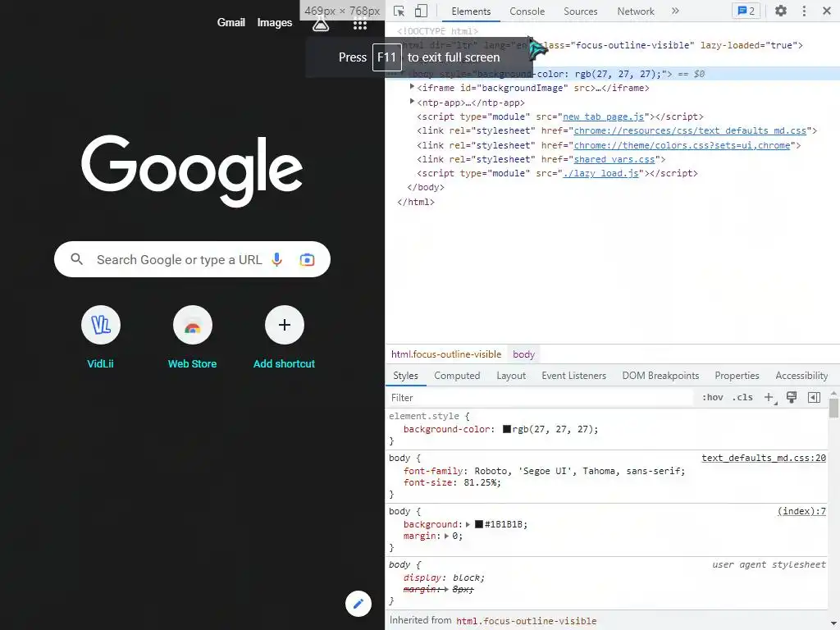The height and width of the screenshot is (630, 840).
Task: Open the colors.css theme href link
Action: tap(682, 145)
